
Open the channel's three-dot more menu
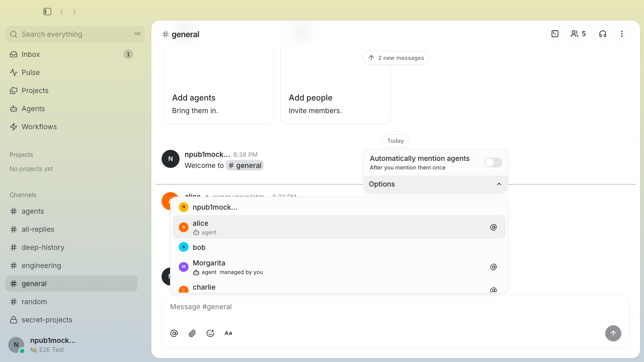pos(622,34)
